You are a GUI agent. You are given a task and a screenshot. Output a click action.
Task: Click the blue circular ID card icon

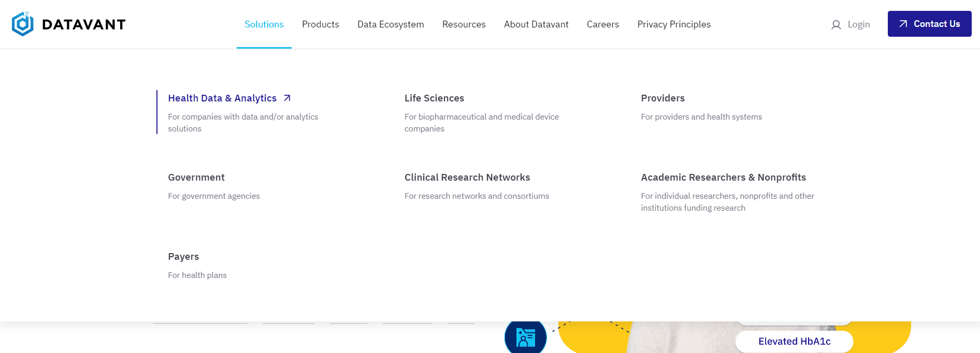pos(525,338)
